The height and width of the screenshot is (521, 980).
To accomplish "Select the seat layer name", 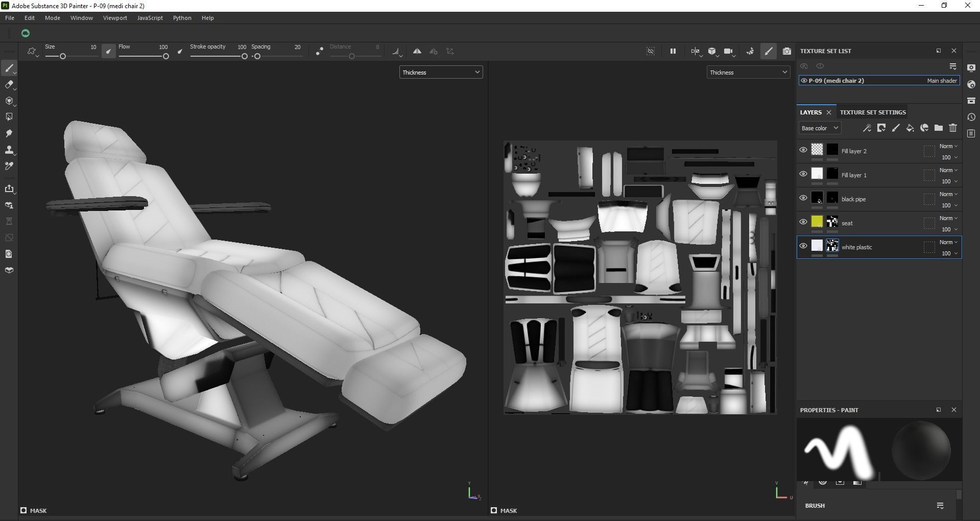I will coord(847,223).
